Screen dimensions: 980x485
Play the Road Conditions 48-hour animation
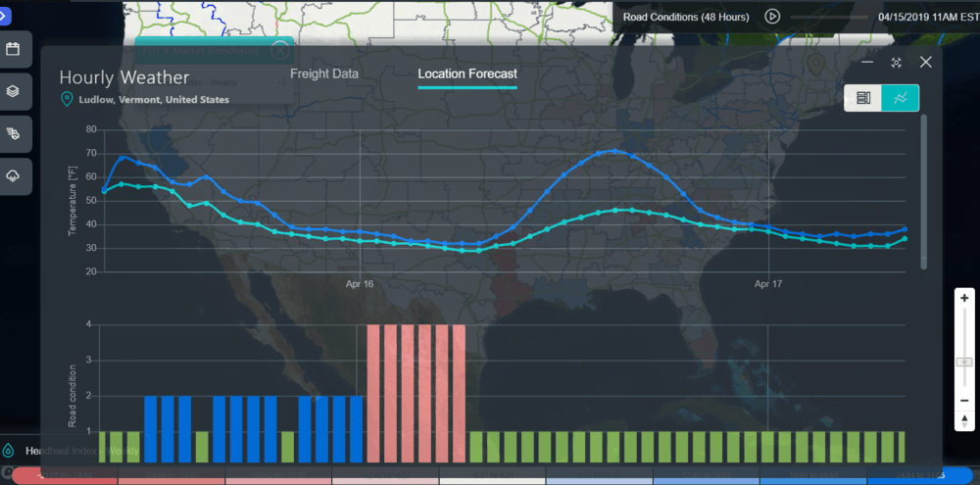tap(772, 17)
